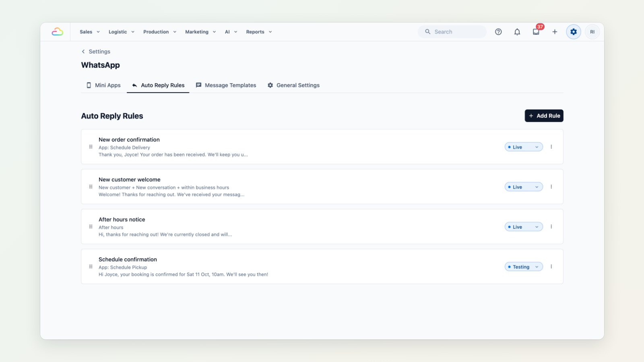Click the 'New customer + New conversation' condition text
This screenshot has width=644, height=362.
click(164, 187)
